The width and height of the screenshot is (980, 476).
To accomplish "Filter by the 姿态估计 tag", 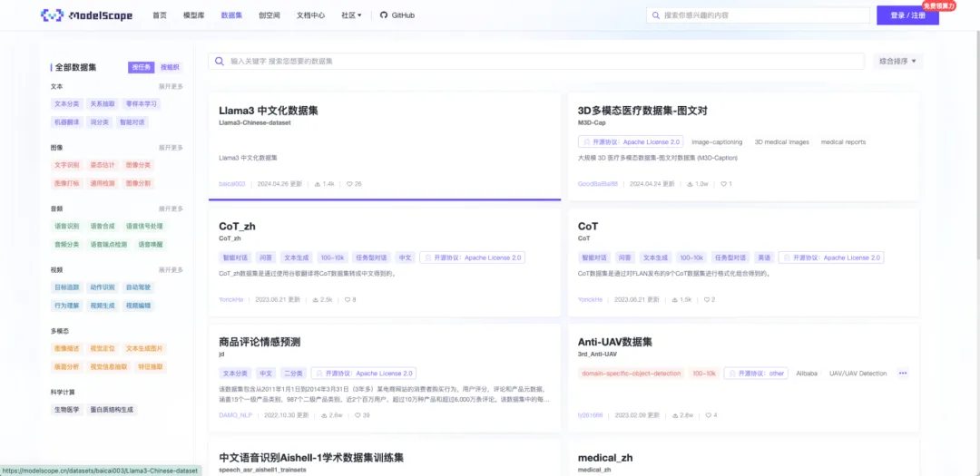I will (103, 165).
